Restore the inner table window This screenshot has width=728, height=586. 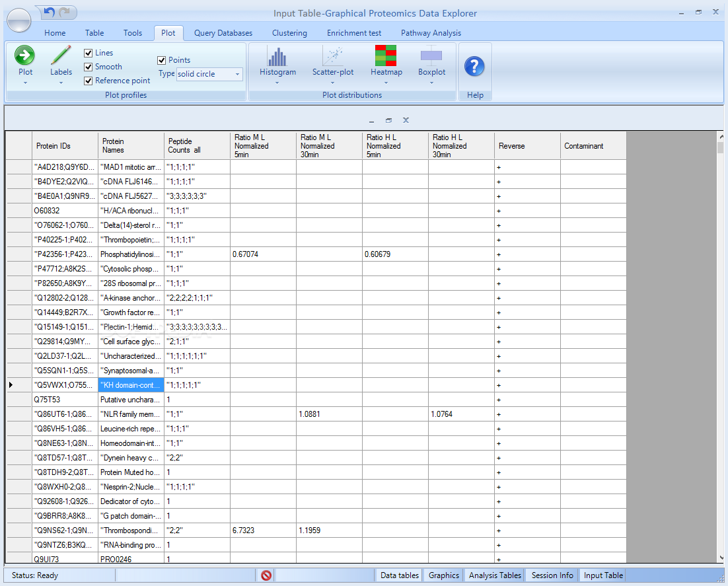(388, 120)
